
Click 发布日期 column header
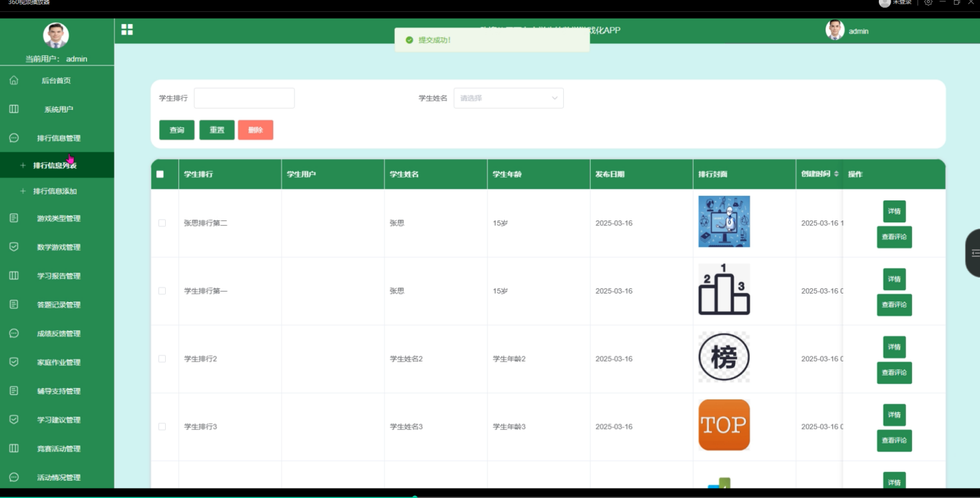pyautogui.click(x=610, y=174)
